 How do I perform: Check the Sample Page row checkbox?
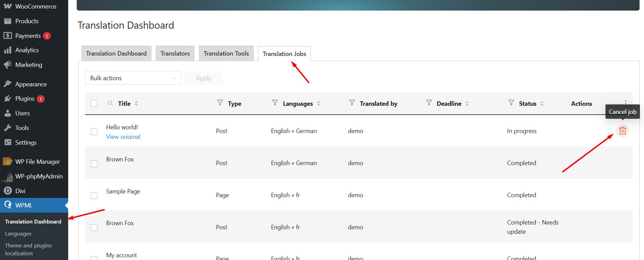click(x=94, y=196)
